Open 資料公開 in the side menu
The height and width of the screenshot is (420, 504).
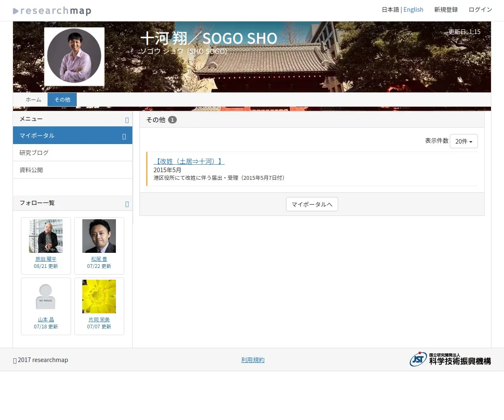point(73,170)
